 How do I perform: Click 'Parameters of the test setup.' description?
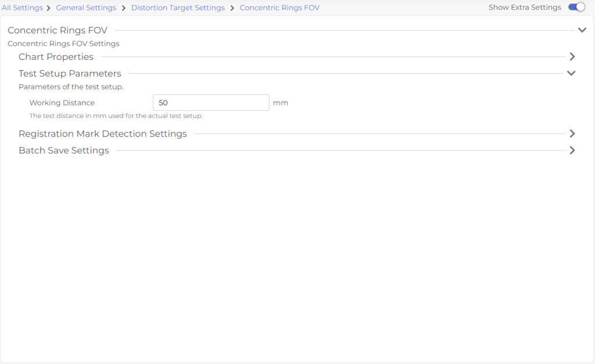click(x=71, y=87)
